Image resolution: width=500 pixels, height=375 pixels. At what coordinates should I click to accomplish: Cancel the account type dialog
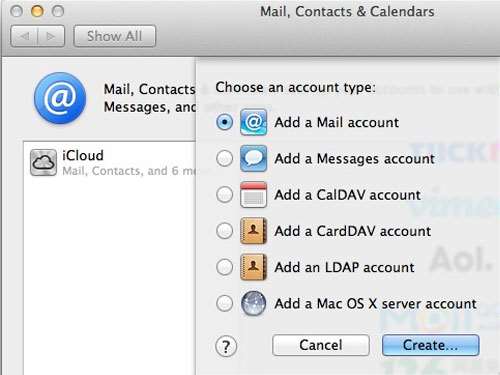(321, 345)
